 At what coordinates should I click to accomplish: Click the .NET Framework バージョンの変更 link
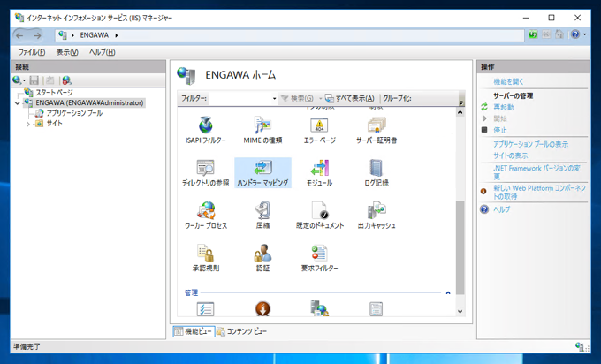pos(536,172)
